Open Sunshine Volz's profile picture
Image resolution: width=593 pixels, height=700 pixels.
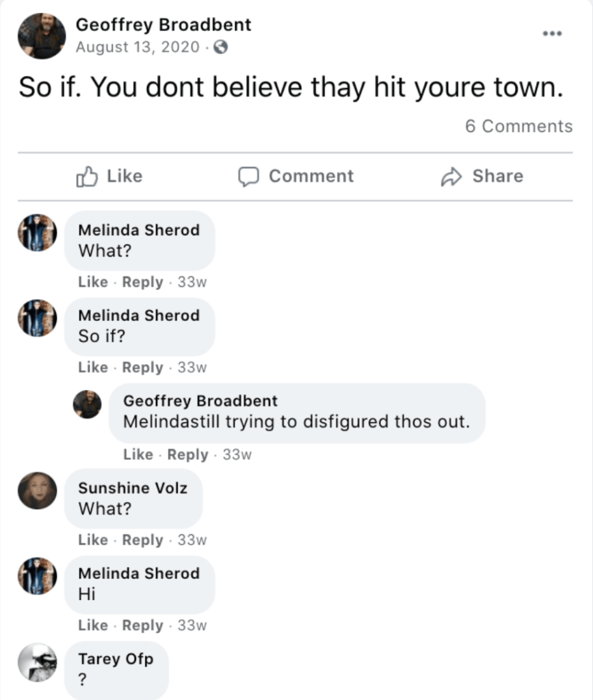coord(38,491)
